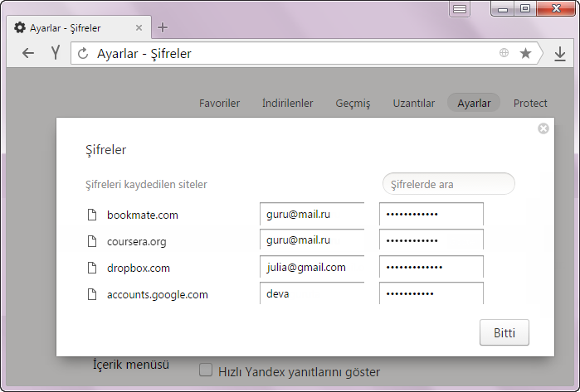Viewport: 580px width, 392px height.
Task: Switch to the Favoriler tab
Action: point(219,103)
